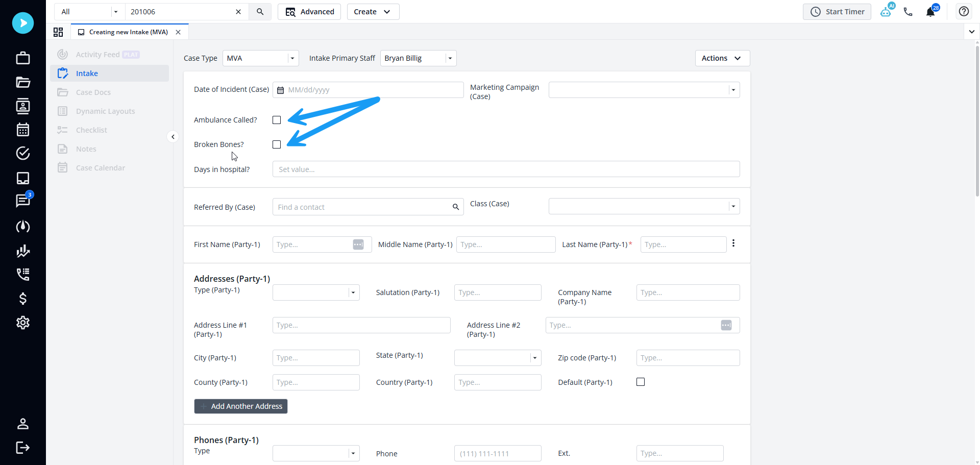Open the call log phone icon in sidebar
The image size is (980, 465).
23,275
